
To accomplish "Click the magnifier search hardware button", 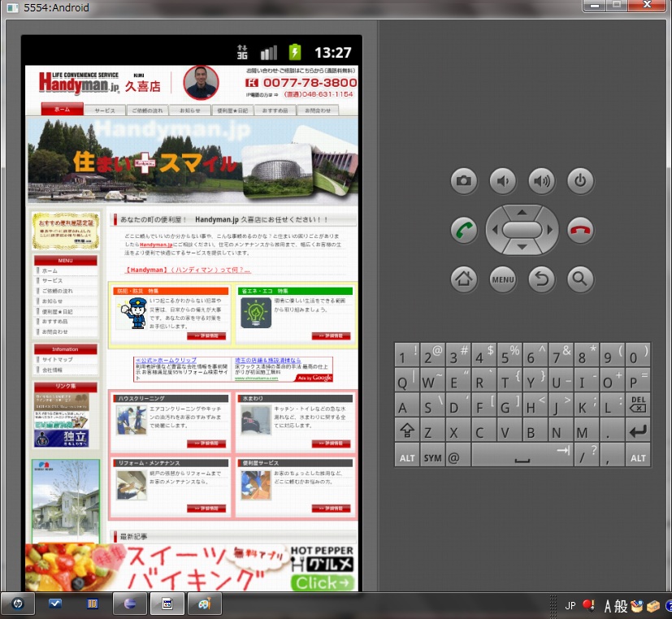I will click(x=580, y=279).
